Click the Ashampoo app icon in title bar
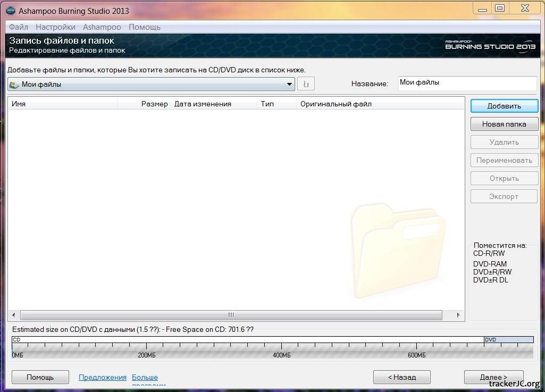 coord(10,11)
